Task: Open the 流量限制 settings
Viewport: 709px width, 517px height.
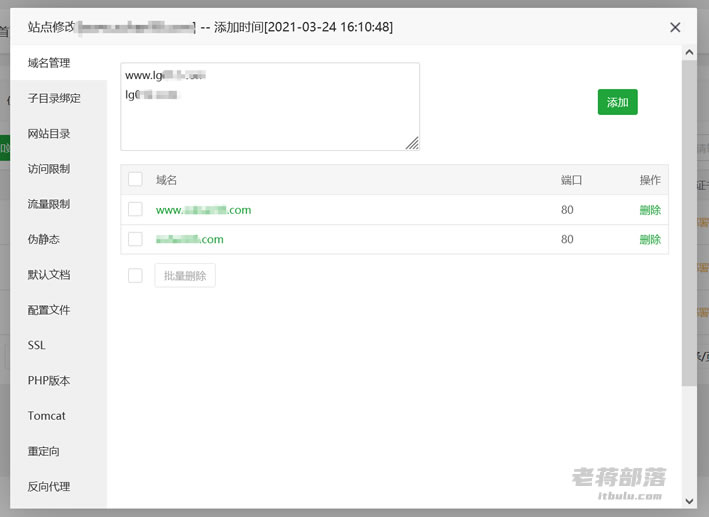Action: click(x=49, y=204)
